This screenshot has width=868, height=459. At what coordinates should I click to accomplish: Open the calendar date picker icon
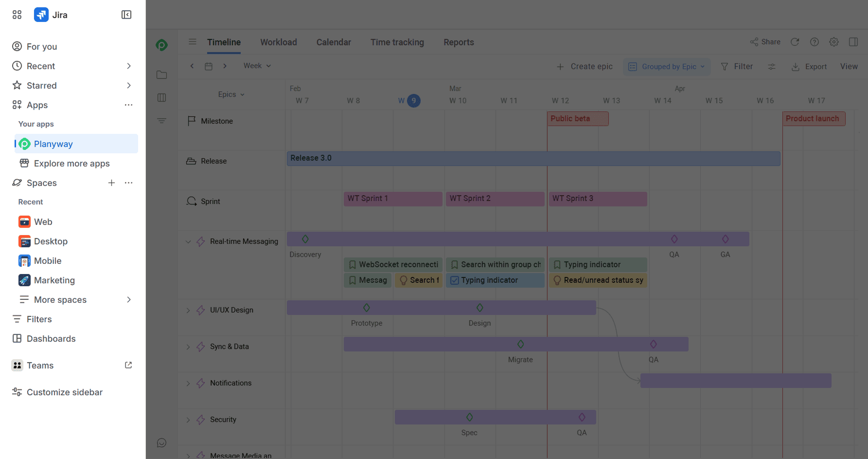pyautogui.click(x=209, y=66)
